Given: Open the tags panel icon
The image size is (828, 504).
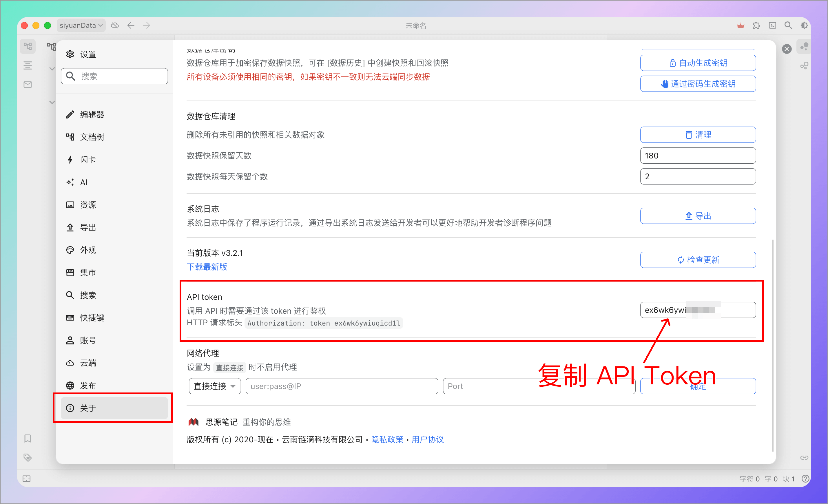Looking at the screenshot, I should [28, 457].
